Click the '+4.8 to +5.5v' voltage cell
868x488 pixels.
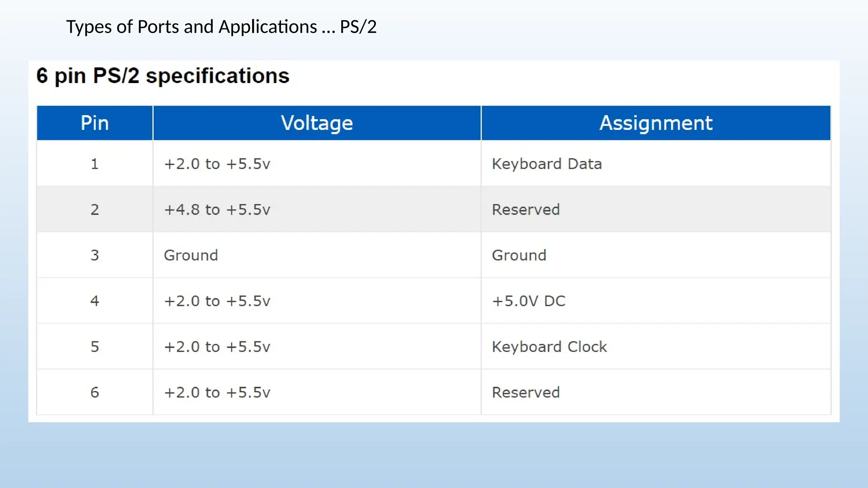point(217,210)
